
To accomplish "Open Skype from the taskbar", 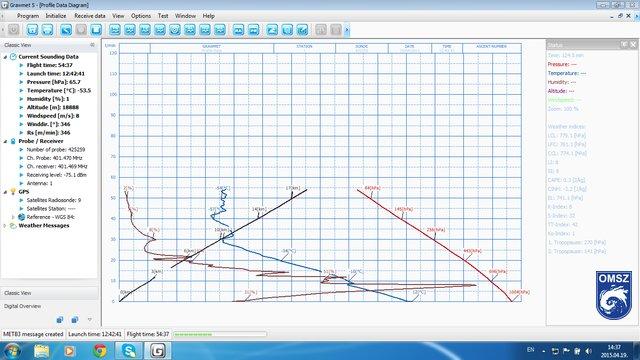I will click(x=129, y=351).
